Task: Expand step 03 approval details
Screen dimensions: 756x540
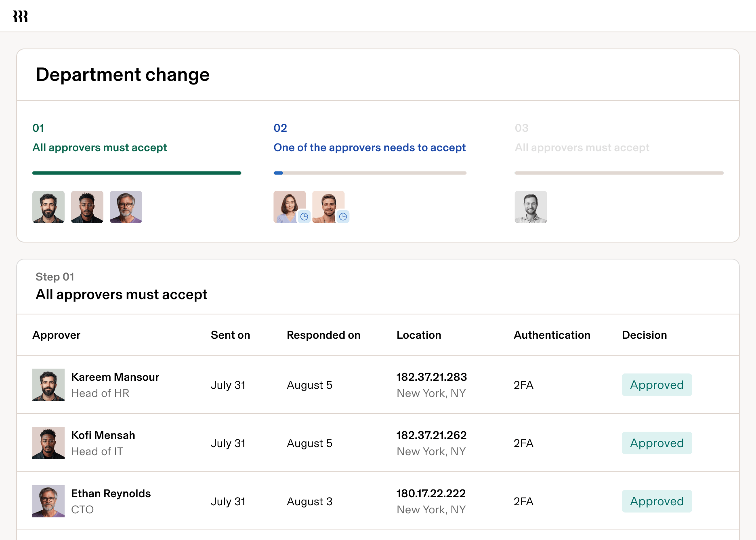Action: [x=582, y=148]
